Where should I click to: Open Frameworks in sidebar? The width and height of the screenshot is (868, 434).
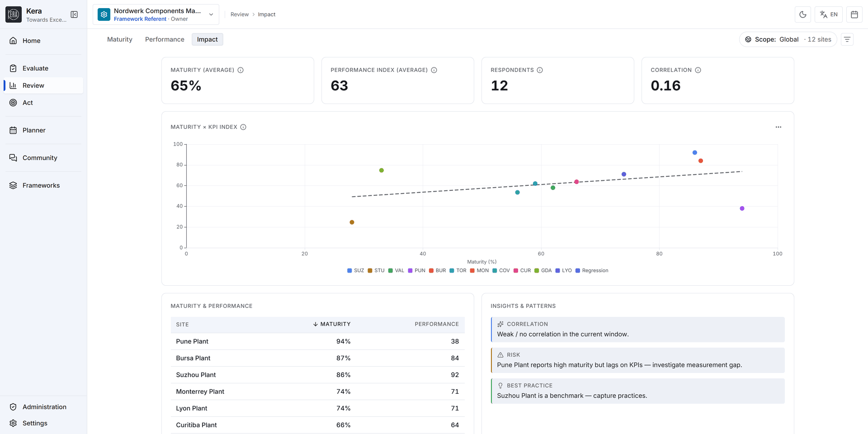tap(43, 185)
